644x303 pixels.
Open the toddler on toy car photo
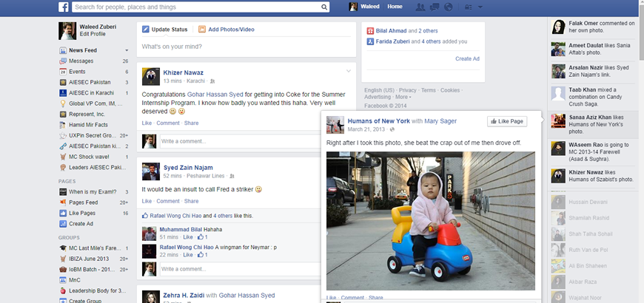click(430, 220)
